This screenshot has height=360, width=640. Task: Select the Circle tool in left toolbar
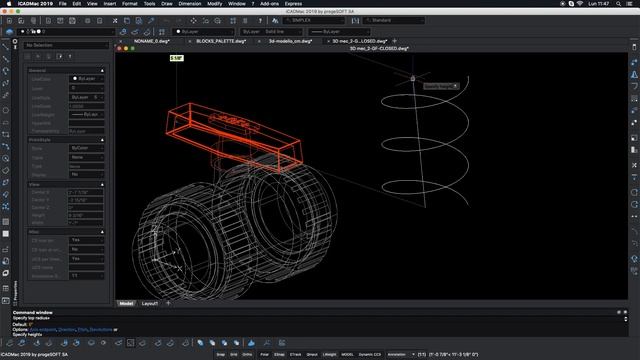(6, 110)
